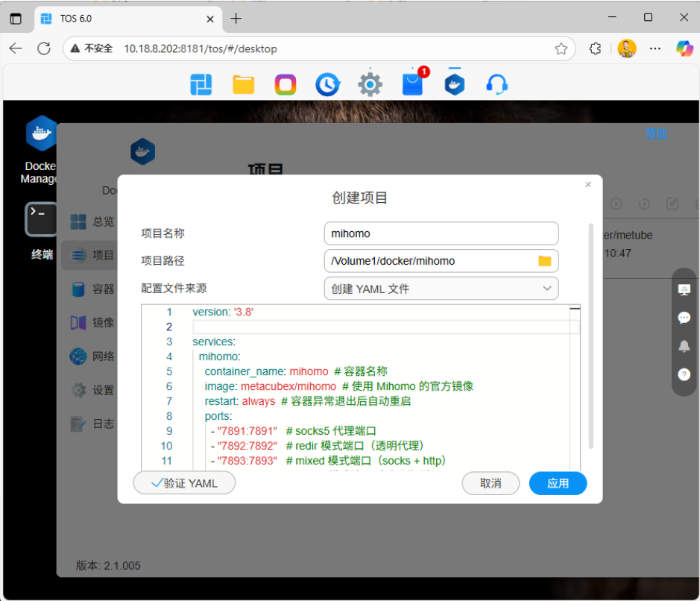Click the browser refresh button
The width and height of the screenshot is (700, 601).
(44, 48)
